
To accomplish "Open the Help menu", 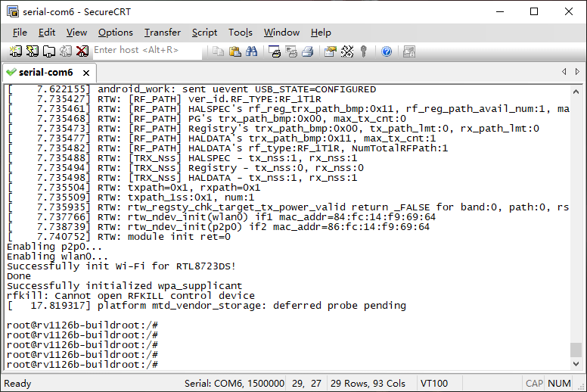I will click(321, 33).
